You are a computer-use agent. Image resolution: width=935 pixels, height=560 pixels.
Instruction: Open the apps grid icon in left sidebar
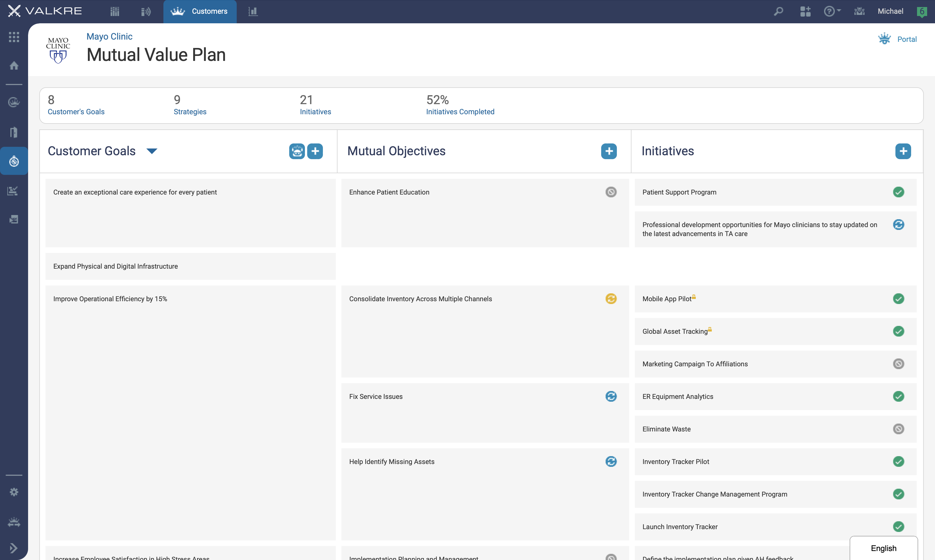14,36
